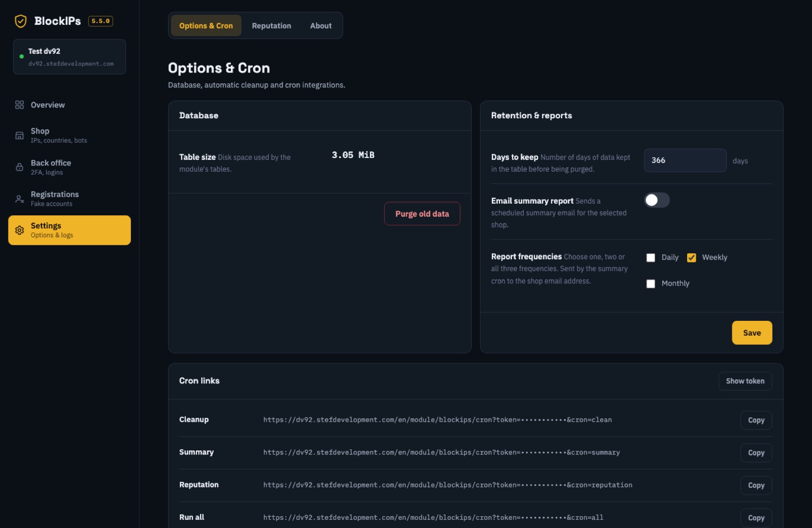
Task: Click the Reputation cron URL text
Action: point(448,485)
